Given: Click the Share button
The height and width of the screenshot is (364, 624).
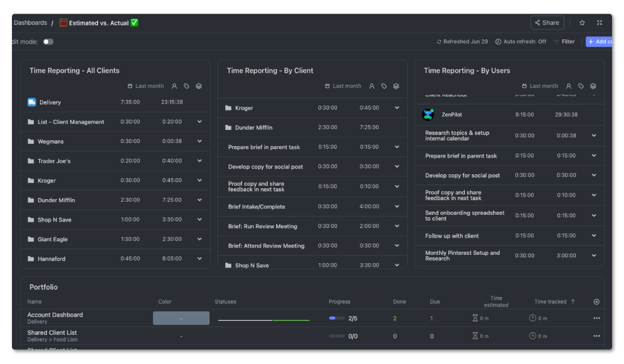Looking at the screenshot, I should coord(547,22).
